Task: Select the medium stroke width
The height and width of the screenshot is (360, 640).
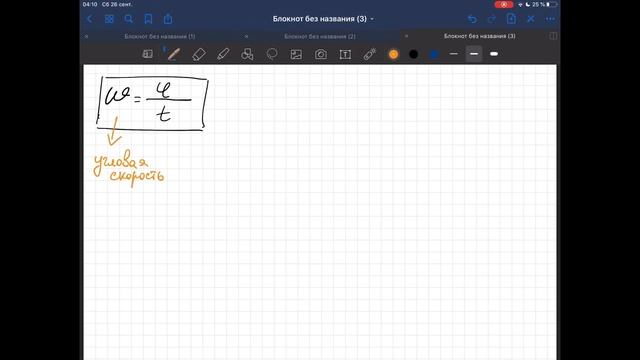Action: coord(474,54)
